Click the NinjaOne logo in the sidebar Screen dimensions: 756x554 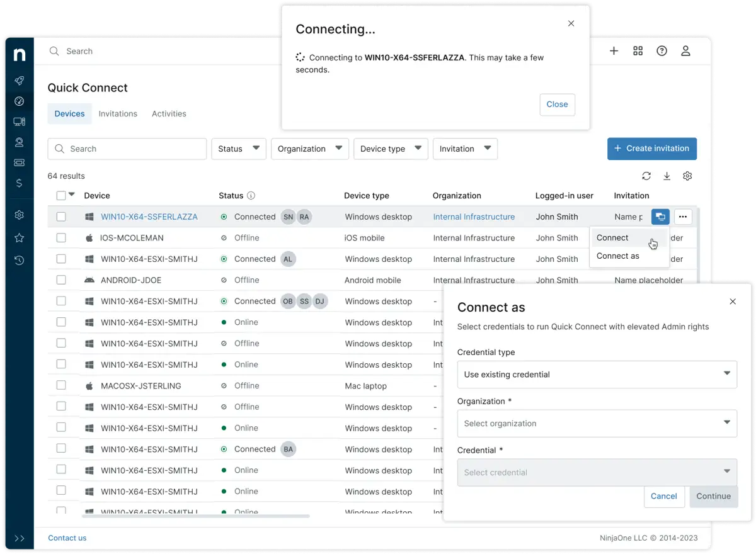click(x=20, y=54)
